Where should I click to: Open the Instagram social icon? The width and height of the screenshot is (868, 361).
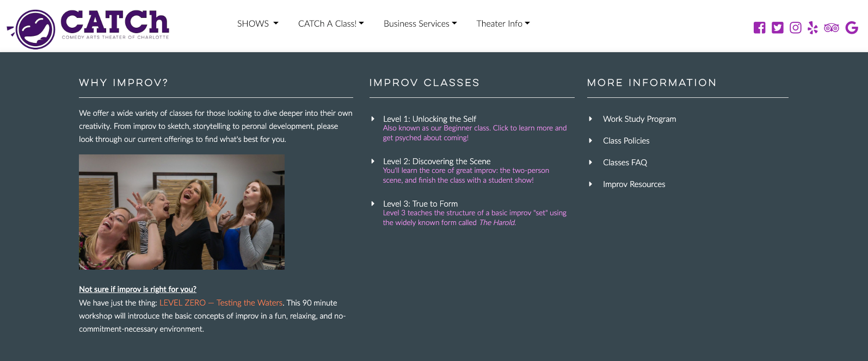796,28
